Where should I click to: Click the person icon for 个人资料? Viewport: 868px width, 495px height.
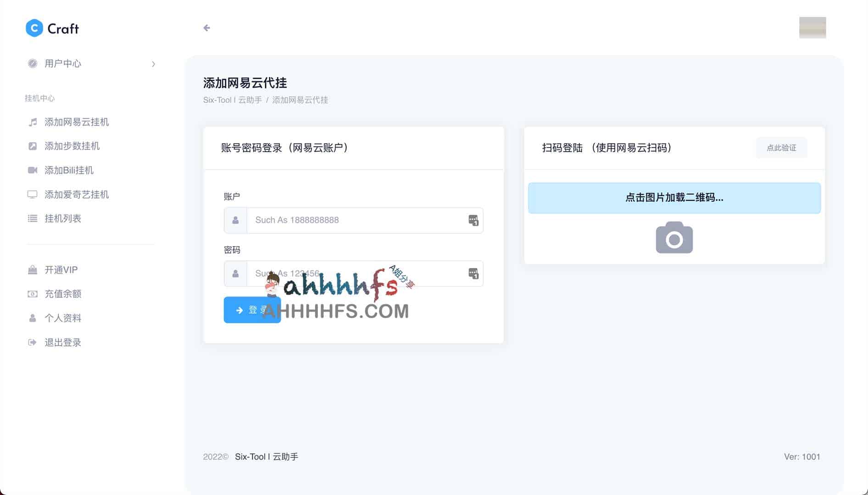[33, 318]
